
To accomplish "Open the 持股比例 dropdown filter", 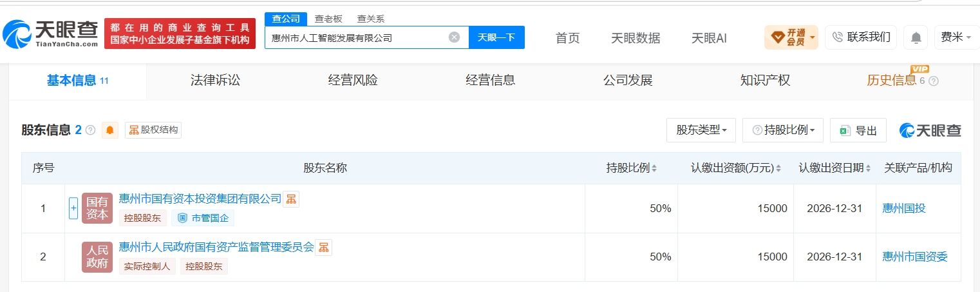I will [x=783, y=130].
